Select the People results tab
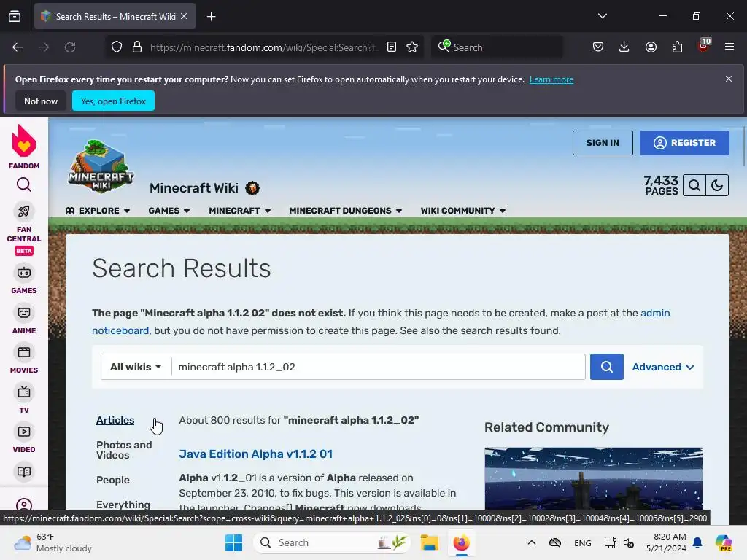The width and height of the screenshot is (747, 560). 113,480
